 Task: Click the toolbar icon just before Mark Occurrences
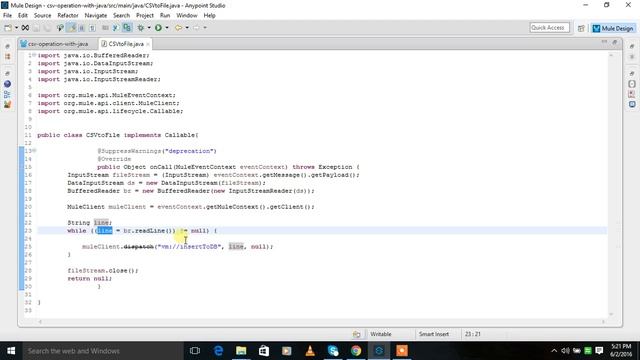[x=60, y=28]
